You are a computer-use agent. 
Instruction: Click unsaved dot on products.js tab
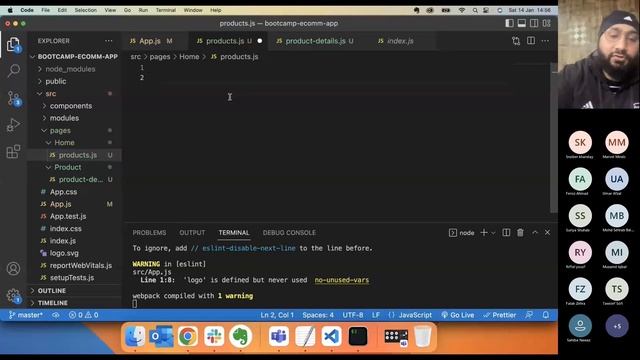pos(260,41)
